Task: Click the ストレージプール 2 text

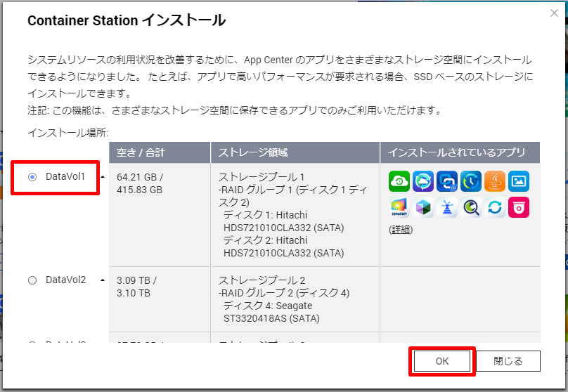Action: 262,280
